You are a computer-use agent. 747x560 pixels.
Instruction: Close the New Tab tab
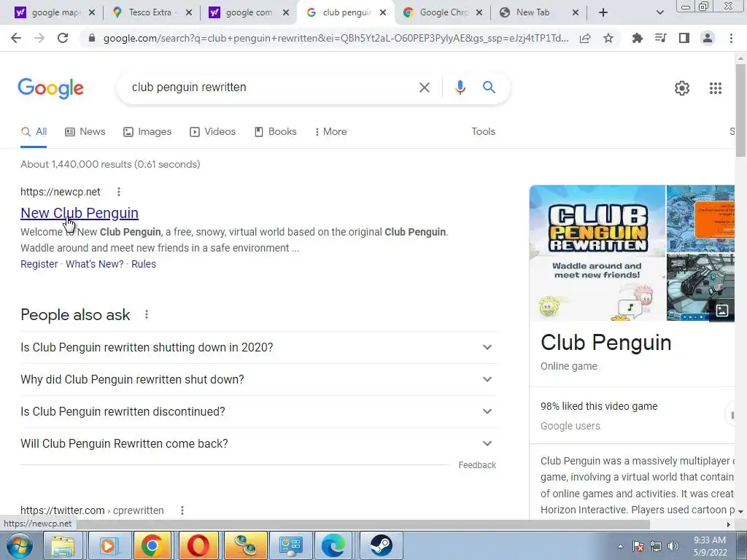point(576,12)
